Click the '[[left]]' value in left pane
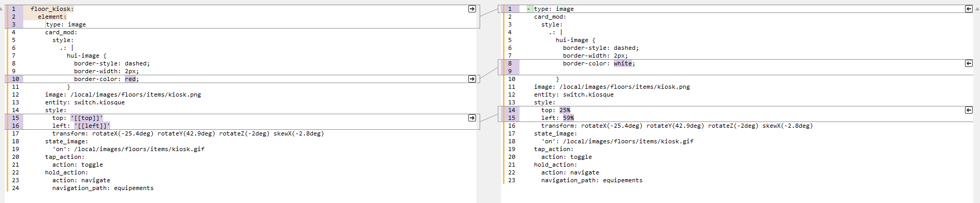Viewport: 980px width, 203px height. click(x=92, y=126)
